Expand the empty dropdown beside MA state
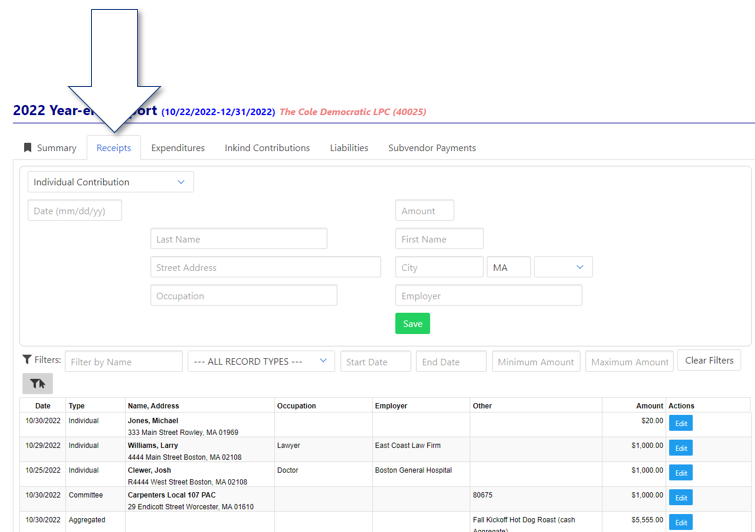 point(563,267)
